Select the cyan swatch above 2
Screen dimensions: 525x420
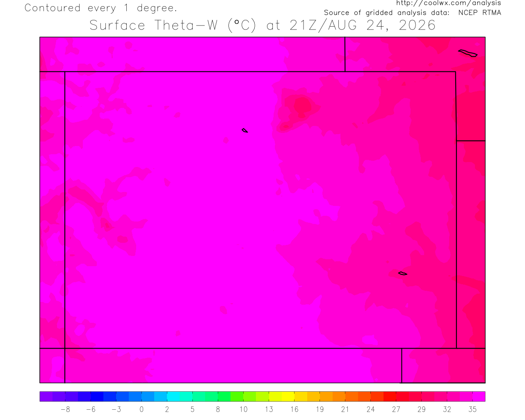(173, 397)
